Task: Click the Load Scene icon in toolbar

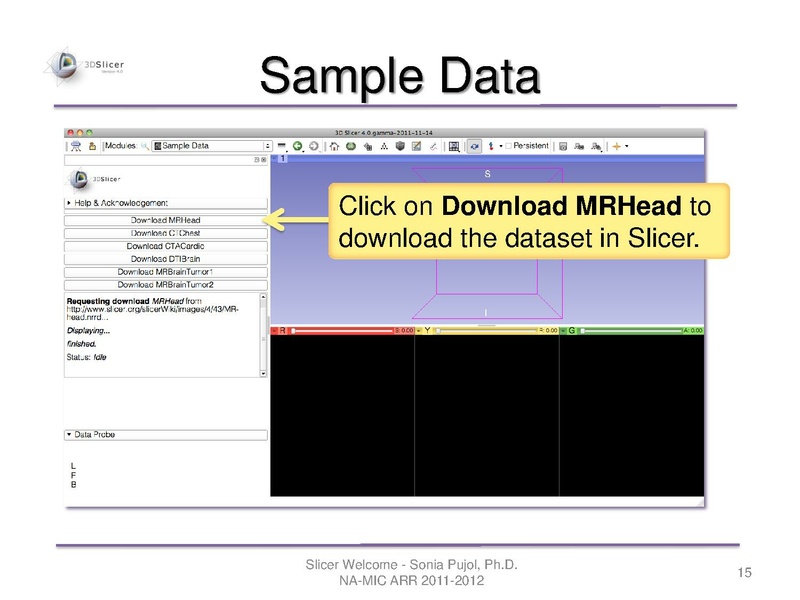Action: tap(76, 146)
